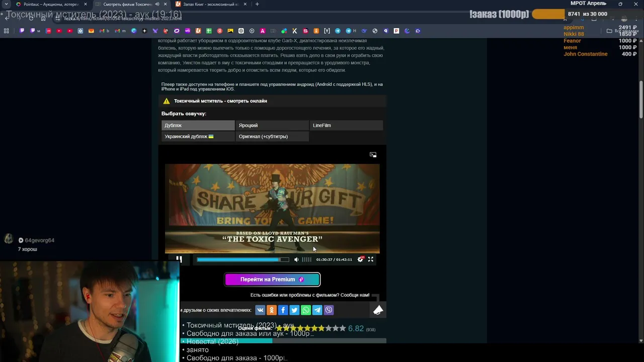Open the Boosty bookmark icon
The width and height of the screenshot is (644, 362).
198,31
